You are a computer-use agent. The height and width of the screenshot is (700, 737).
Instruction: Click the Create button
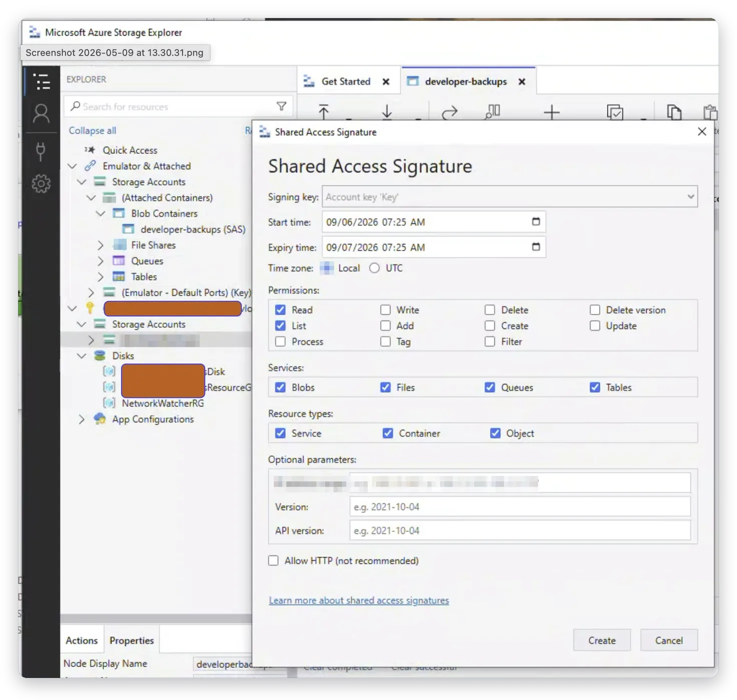tap(602, 640)
